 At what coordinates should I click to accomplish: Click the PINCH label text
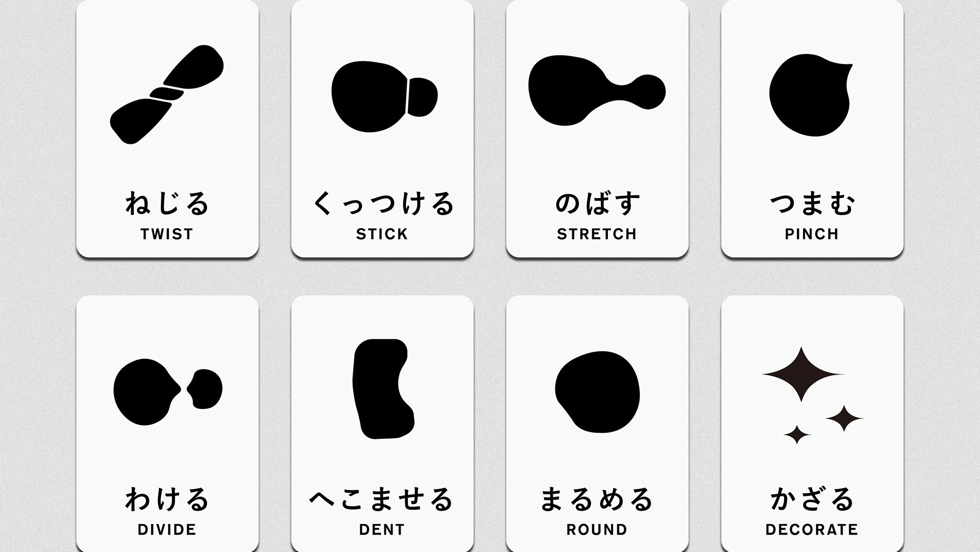pos(812,234)
